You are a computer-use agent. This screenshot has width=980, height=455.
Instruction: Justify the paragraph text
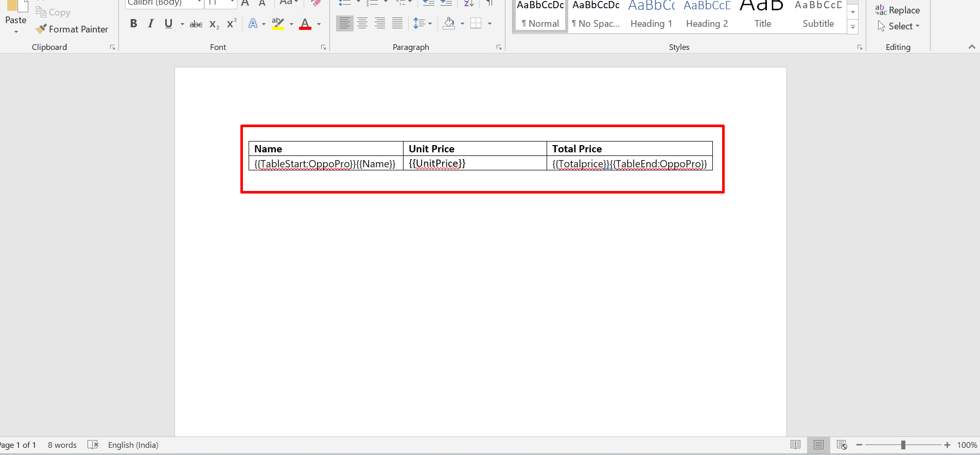[397, 24]
